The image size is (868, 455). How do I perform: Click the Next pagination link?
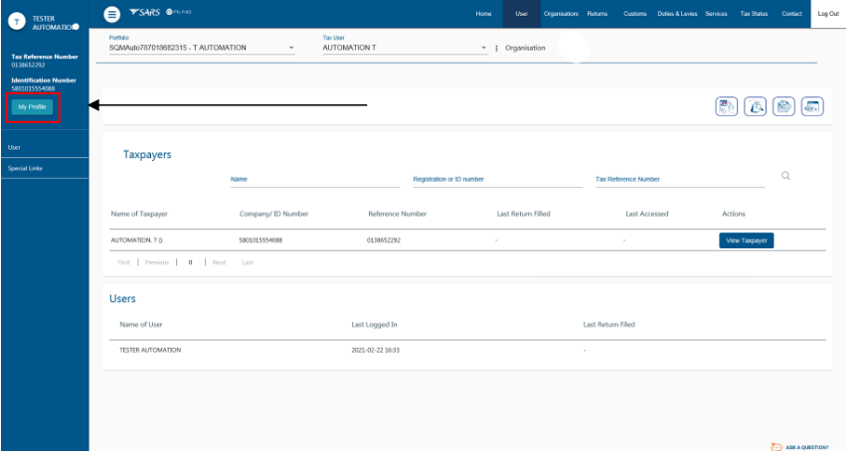219,262
